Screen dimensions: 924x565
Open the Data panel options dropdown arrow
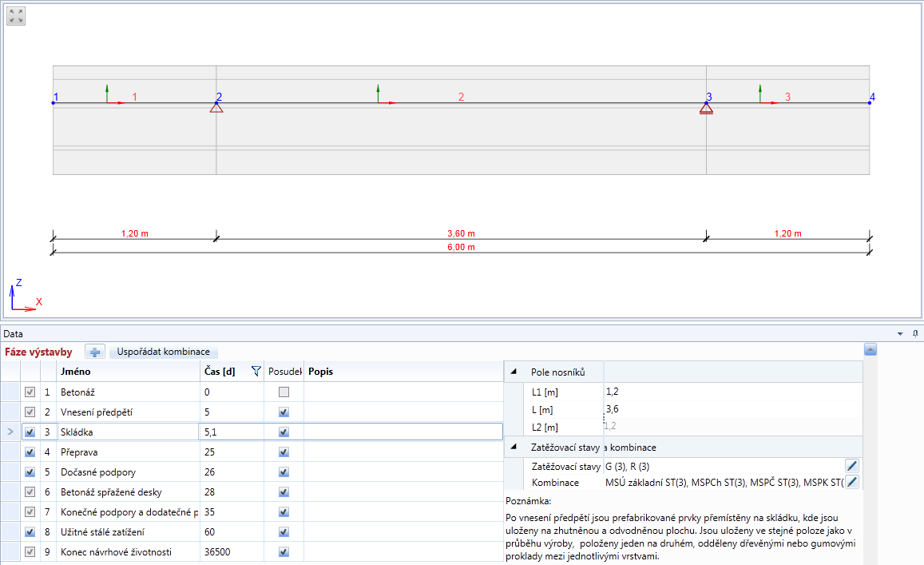900,334
